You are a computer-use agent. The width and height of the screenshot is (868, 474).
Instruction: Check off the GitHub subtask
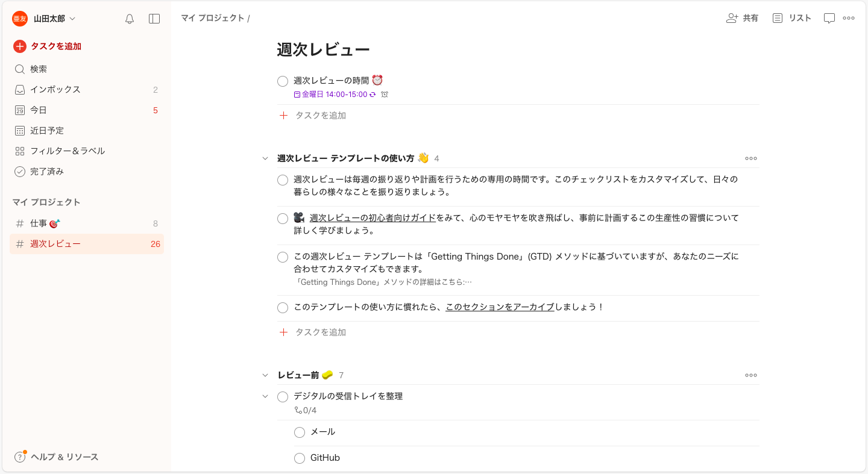300,458
